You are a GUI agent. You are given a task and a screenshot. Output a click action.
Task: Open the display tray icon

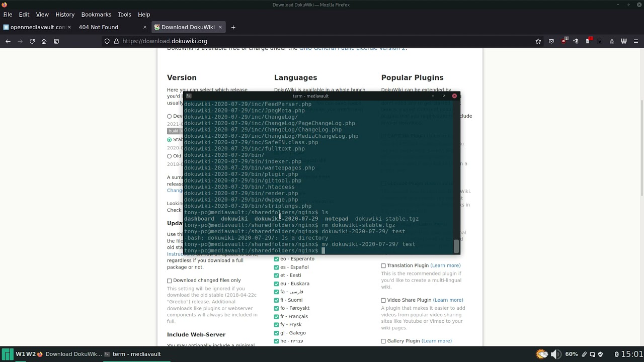click(593, 354)
